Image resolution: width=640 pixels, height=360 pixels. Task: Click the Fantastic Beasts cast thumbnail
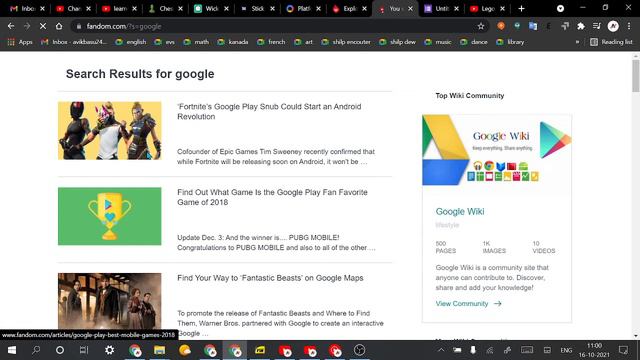[109, 301]
